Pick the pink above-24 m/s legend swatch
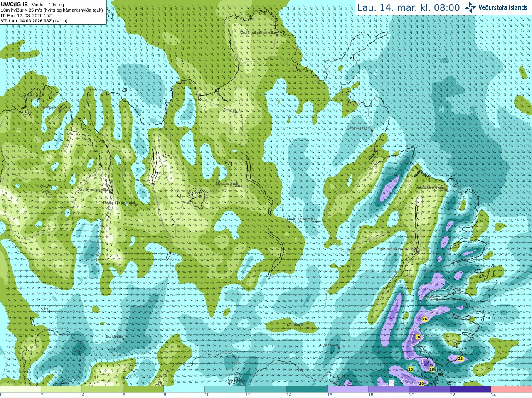This screenshot has height=398, width=532. pos(512,389)
